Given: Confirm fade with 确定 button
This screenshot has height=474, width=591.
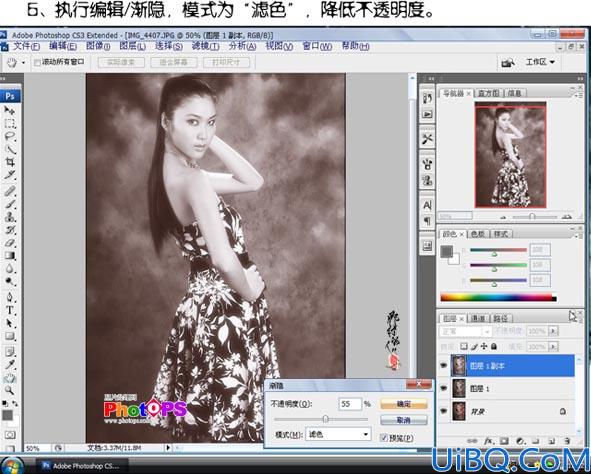Looking at the screenshot, I should 404,404.
